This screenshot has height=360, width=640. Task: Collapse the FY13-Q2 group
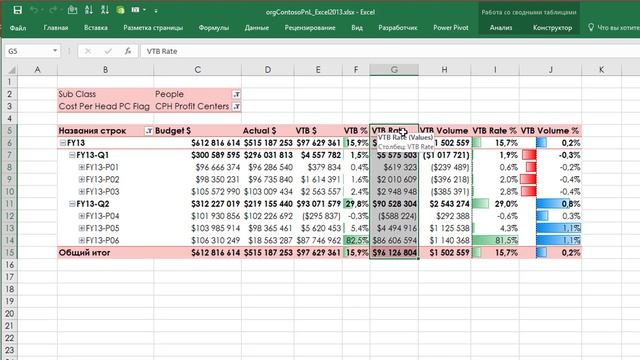(72, 204)
